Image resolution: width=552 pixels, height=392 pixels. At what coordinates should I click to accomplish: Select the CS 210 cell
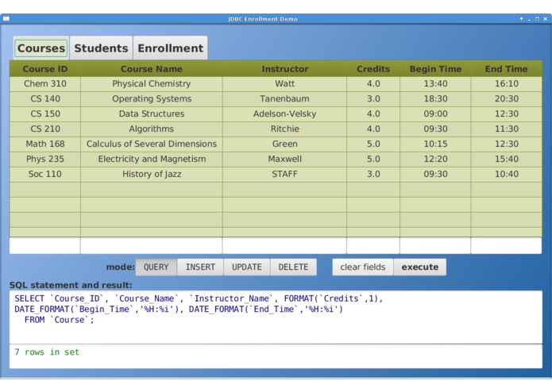45,129
